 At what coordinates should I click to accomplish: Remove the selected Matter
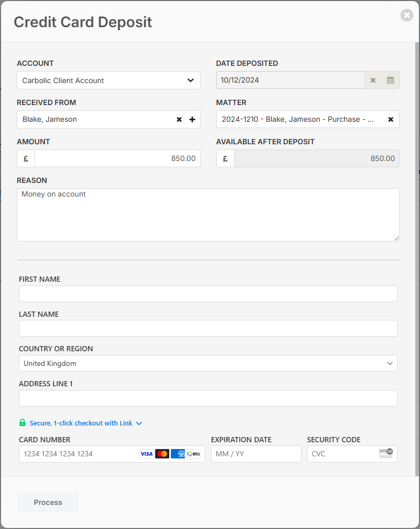coord(390,120)
